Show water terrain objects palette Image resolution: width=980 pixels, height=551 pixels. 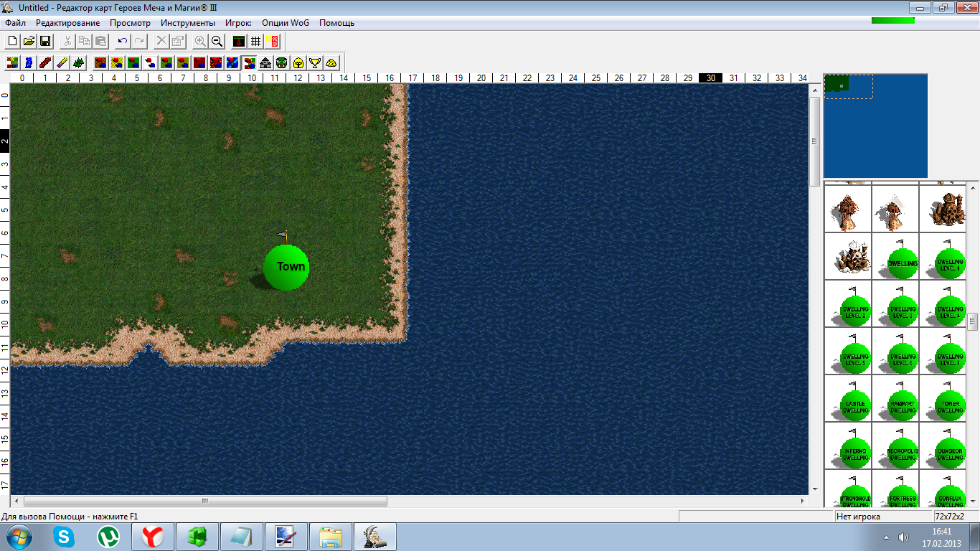point(232,62)
